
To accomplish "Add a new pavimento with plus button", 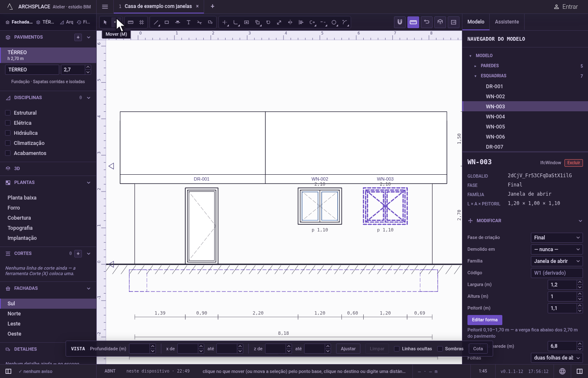I will [x=78, y=37].
